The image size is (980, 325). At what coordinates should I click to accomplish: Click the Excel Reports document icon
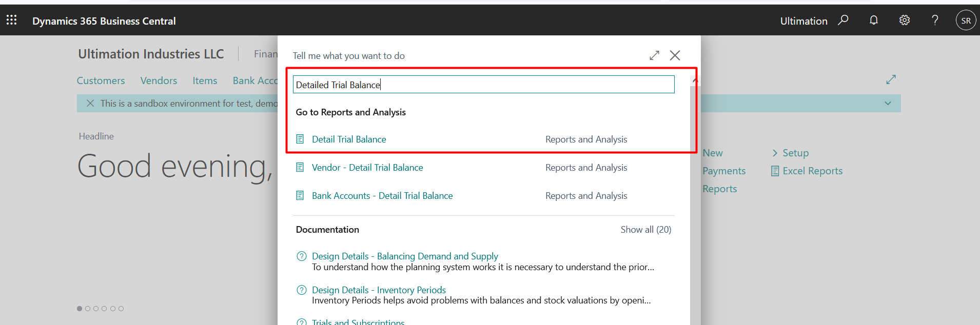click(775, 171)
